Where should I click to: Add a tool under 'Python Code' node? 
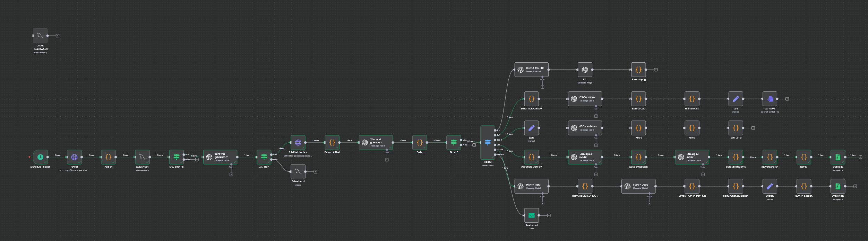649,204
